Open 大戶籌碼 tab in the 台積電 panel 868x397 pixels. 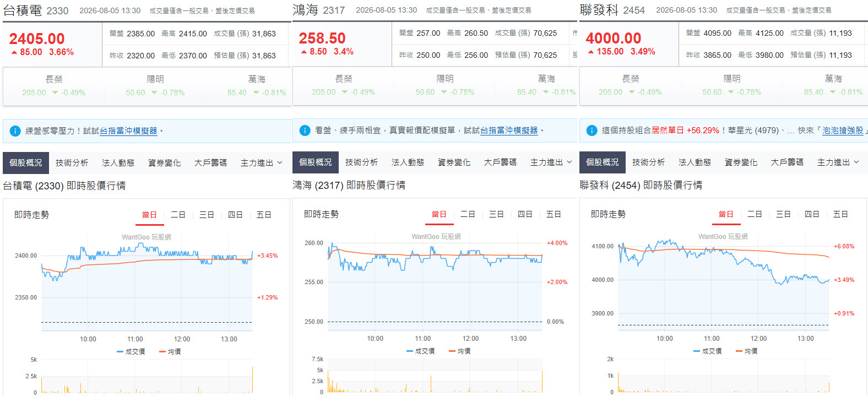pyautogui.click(x=211, y=163)
